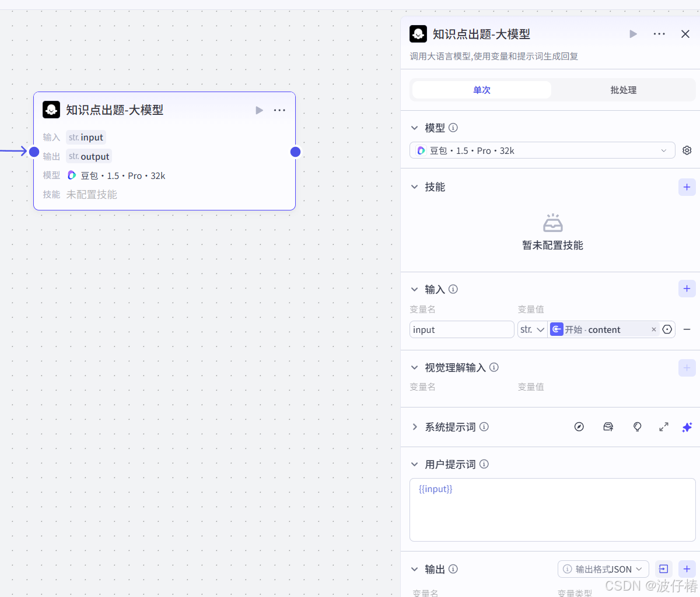Viewport: 700px width, 597px height.
Task: Close the node configuration panel
Action: pyautogui.click(x=685, y=34)
